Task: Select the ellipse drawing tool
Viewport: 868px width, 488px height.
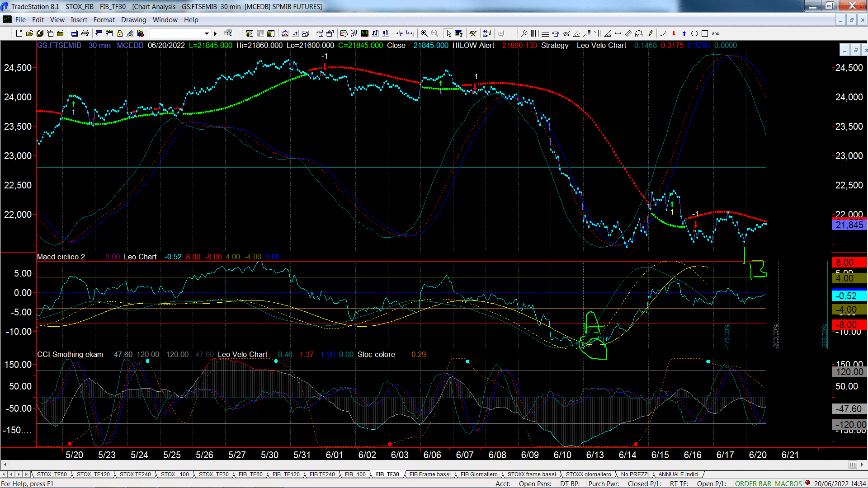Action: coord(694,33)
